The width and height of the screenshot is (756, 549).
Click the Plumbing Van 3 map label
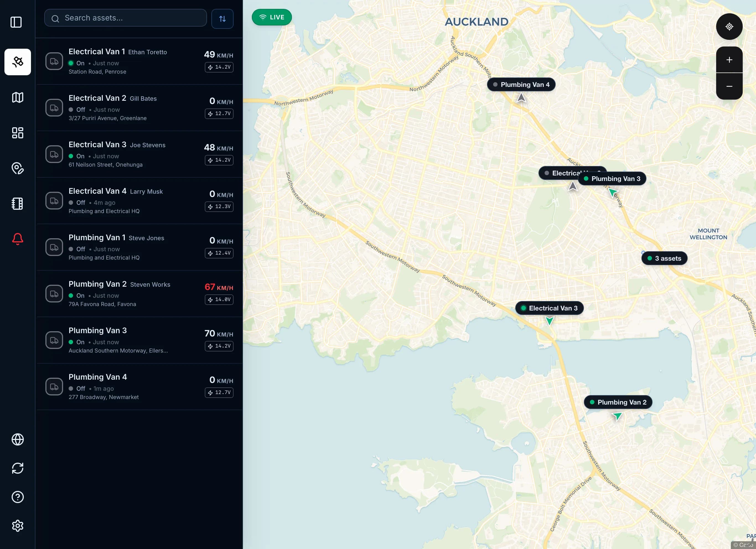[x=612, y=179]
